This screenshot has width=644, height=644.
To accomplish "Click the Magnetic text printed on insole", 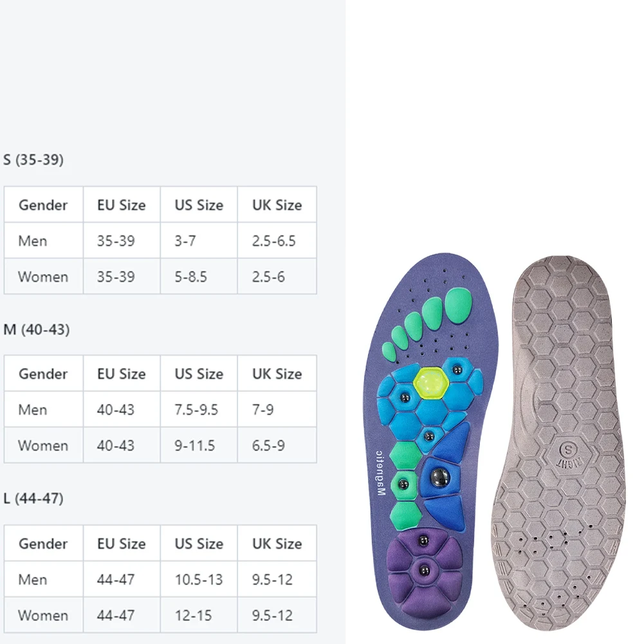I will click(380, 469).
